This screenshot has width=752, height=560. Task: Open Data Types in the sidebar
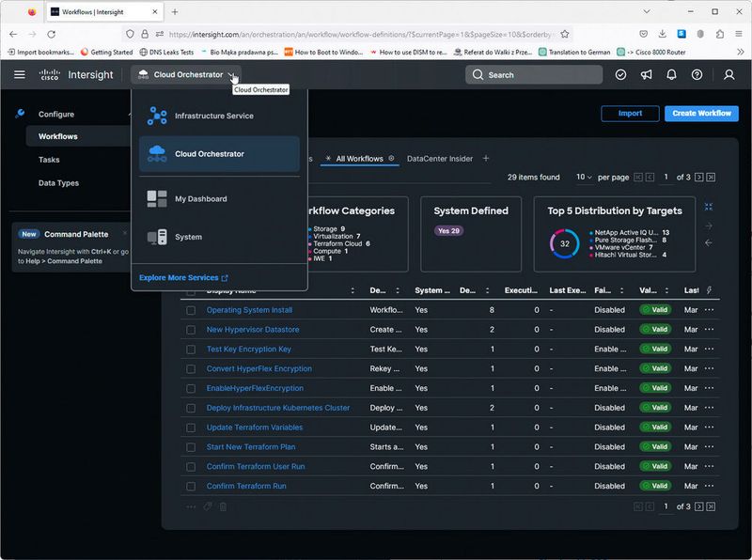(58, 182)
